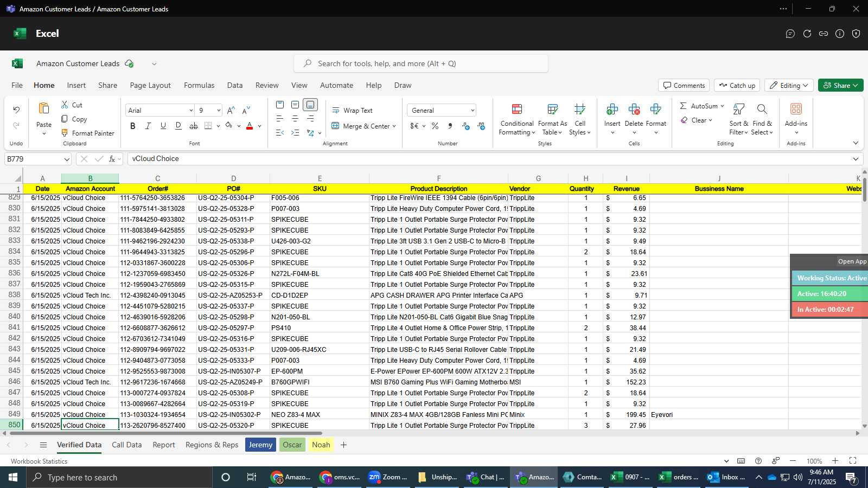Align text to the left

pyautogui.click(x=280, y=118)
